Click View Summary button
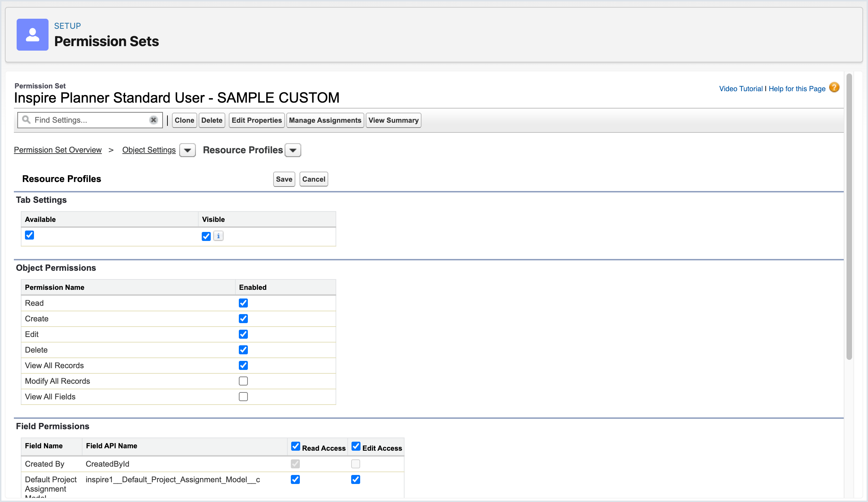 (393, 120)
